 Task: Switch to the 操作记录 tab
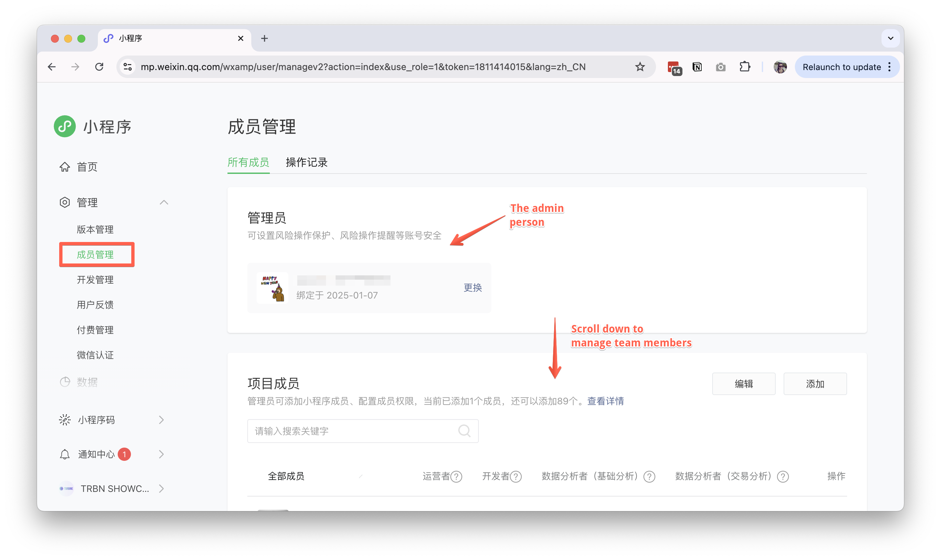(x=307, y=162)
